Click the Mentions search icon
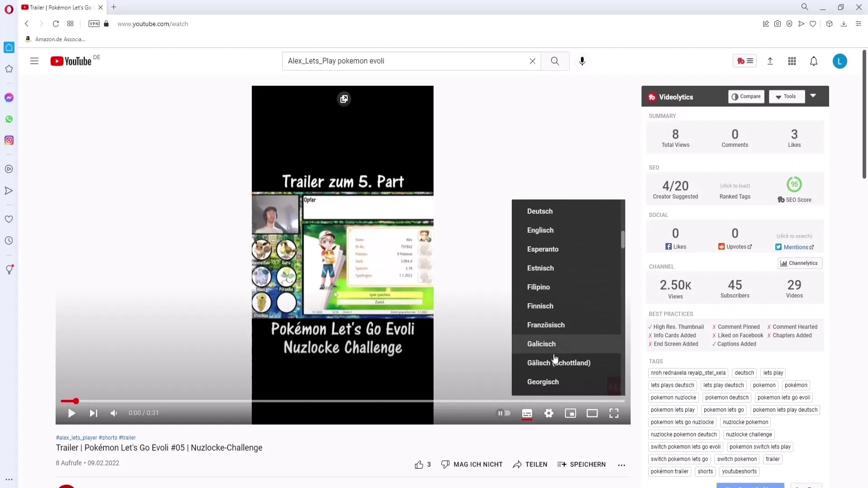 click(812, 247)
